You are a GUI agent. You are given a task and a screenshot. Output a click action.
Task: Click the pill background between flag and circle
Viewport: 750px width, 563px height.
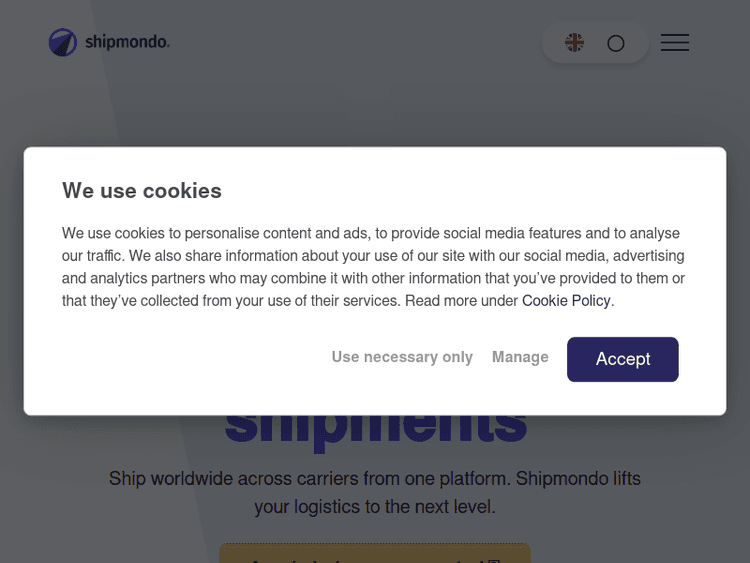[595, 43]
